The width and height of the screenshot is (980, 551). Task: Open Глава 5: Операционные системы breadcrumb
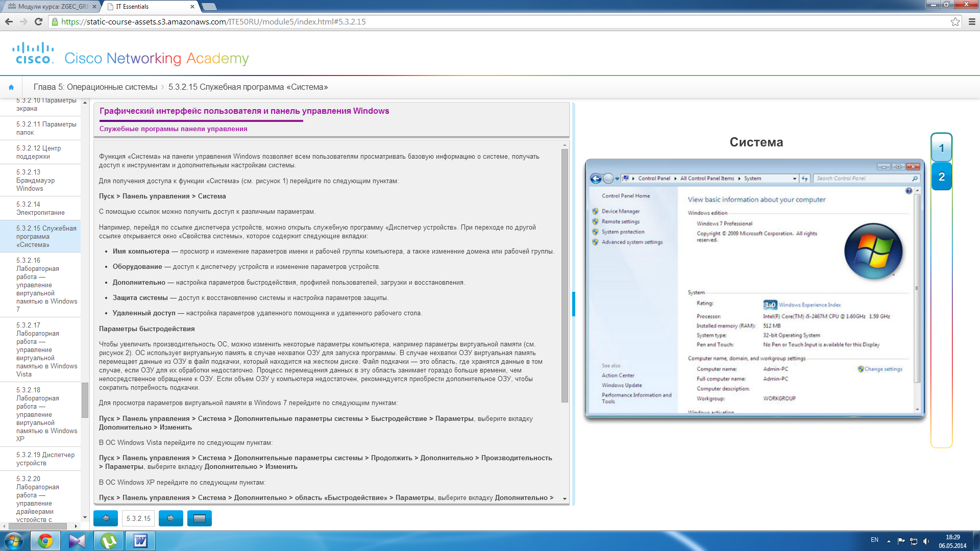(x=95, y=87)
